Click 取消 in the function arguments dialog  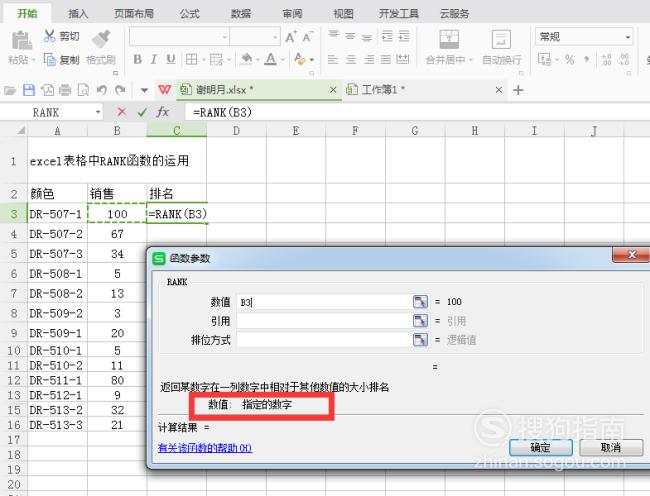click(x=611, y=447)
